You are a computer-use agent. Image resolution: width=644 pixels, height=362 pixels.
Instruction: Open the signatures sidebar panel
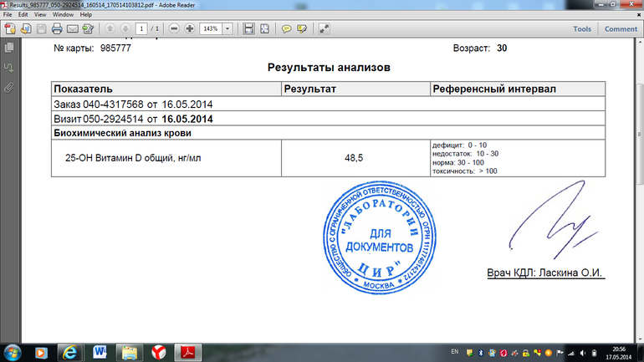(9, 68)
